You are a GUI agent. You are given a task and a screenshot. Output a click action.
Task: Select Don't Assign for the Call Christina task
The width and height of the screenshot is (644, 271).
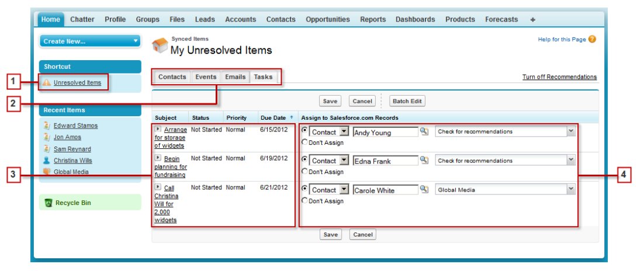(x=304, y=200)
